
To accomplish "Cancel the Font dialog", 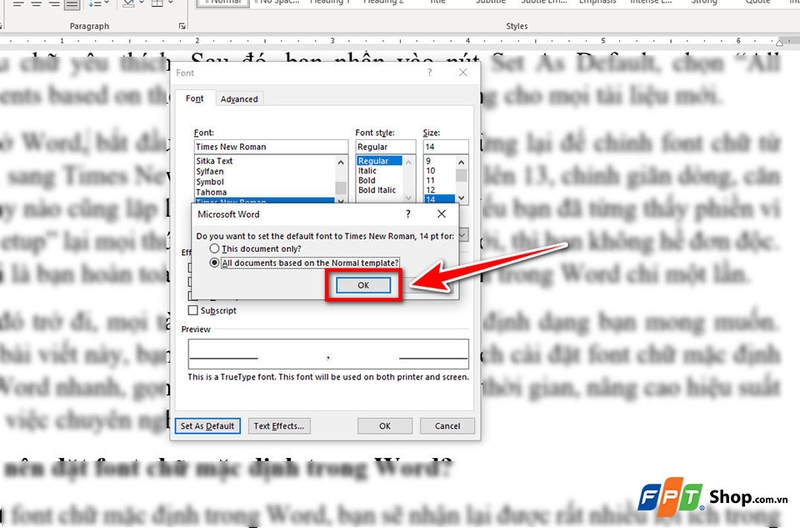I will (447, 426).
